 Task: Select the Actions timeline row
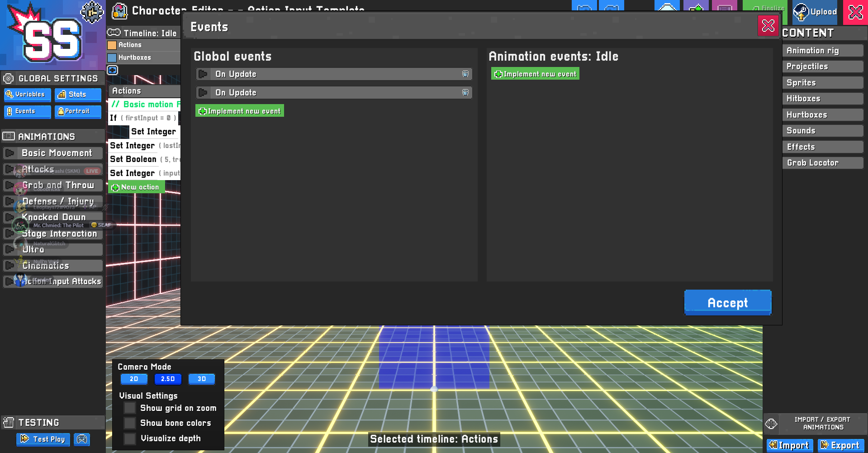point(144,45)
